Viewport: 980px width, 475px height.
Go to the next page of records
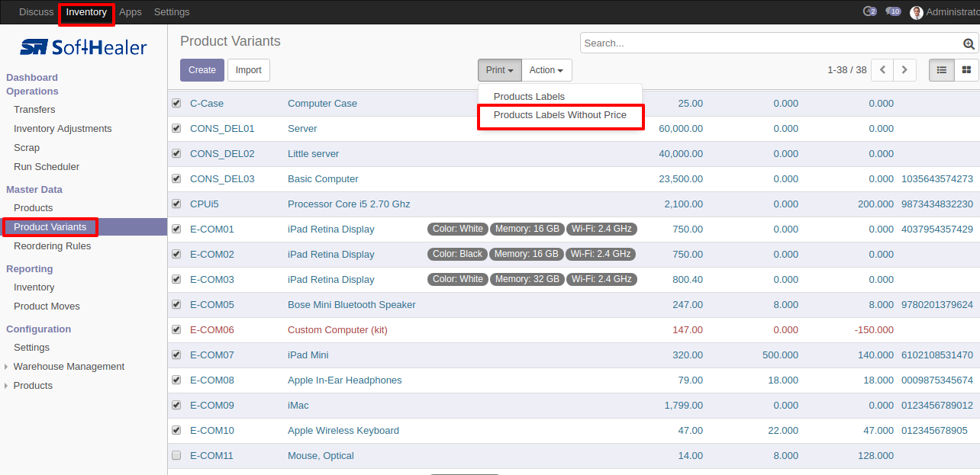pos(904,69)
